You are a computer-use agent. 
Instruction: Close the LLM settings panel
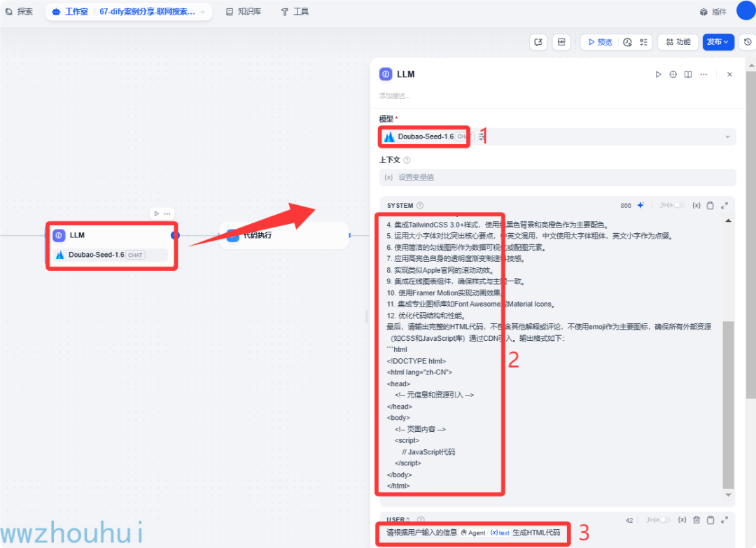pyautogui.click(x=729, y=74)
